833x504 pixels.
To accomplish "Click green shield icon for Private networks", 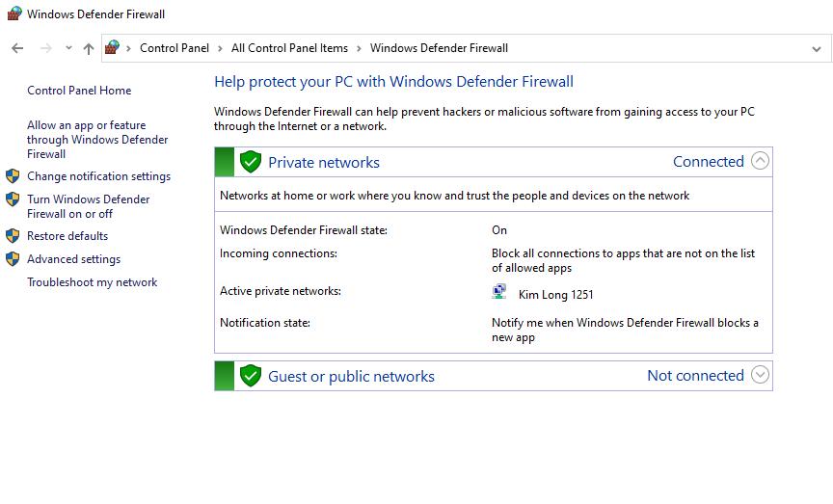I will (x=251, y=162).
